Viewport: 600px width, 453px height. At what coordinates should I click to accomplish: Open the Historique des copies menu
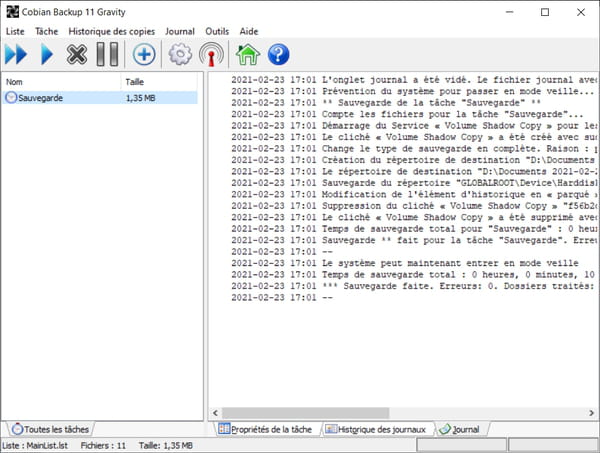click(112, 31)
